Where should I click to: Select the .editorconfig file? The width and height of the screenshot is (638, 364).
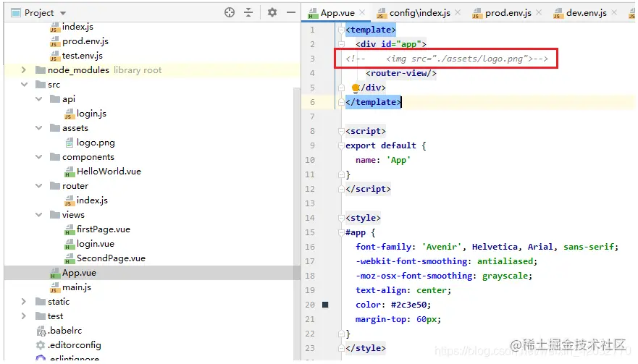pyautogui.click(x=75, y=345)
